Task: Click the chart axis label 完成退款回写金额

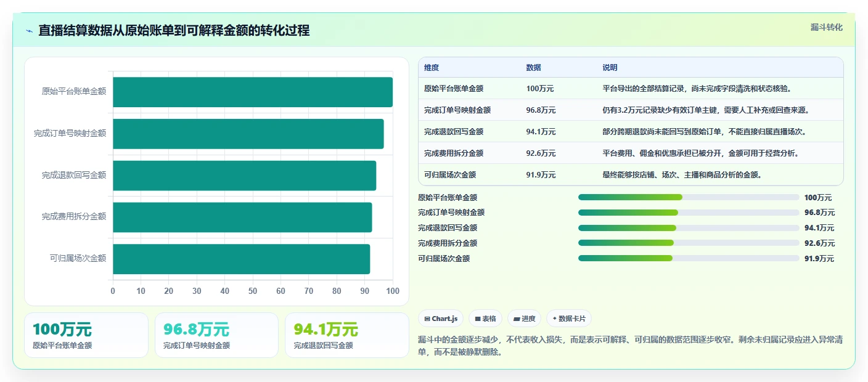Action: click(74, 175)
